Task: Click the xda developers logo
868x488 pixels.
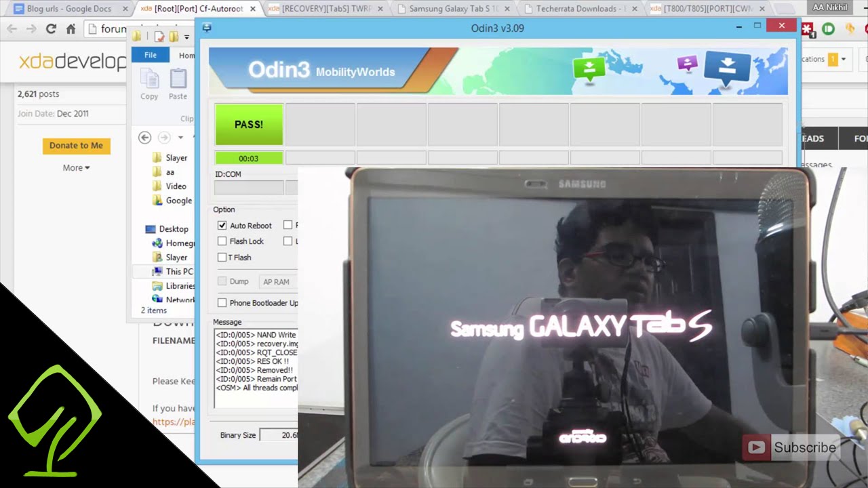Action: (x=72, y=62)
